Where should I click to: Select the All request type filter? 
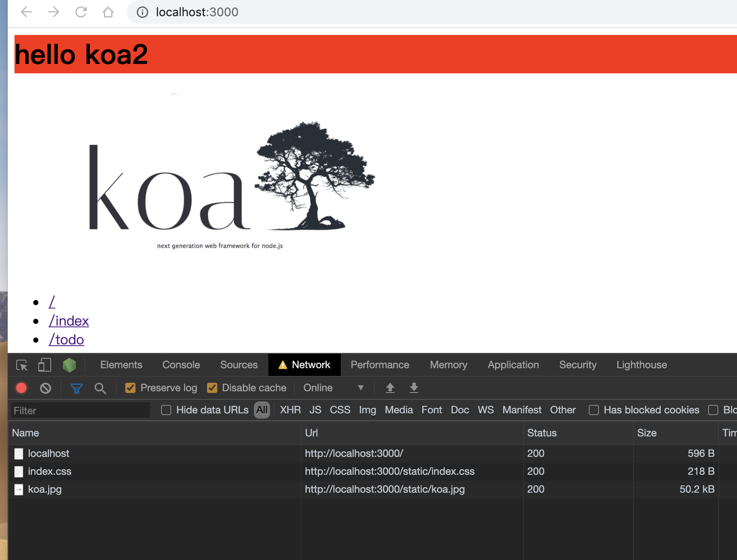click(262, 410)
